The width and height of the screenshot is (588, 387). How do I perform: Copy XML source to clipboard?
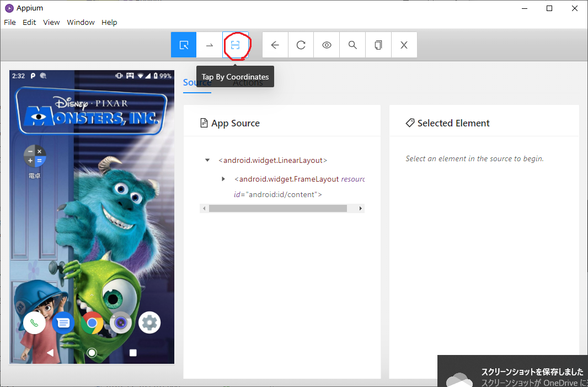378,45
